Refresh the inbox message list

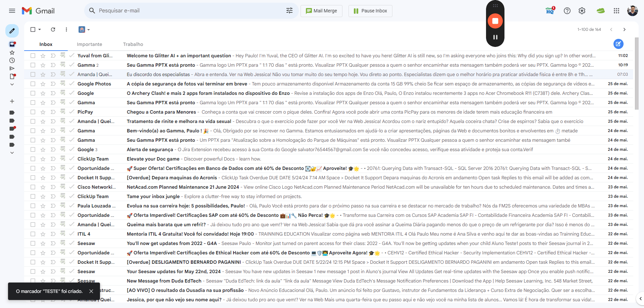pos(53,29)
